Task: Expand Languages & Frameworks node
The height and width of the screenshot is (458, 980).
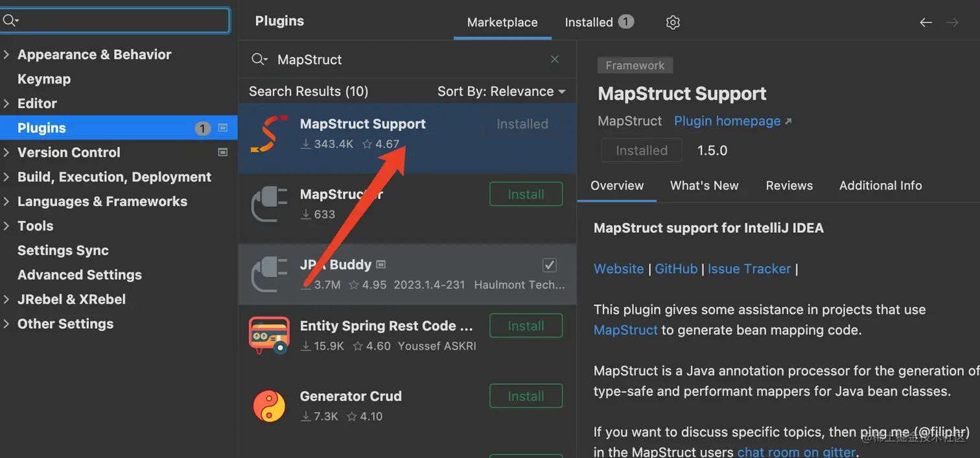Action: [x=6, y=201]
